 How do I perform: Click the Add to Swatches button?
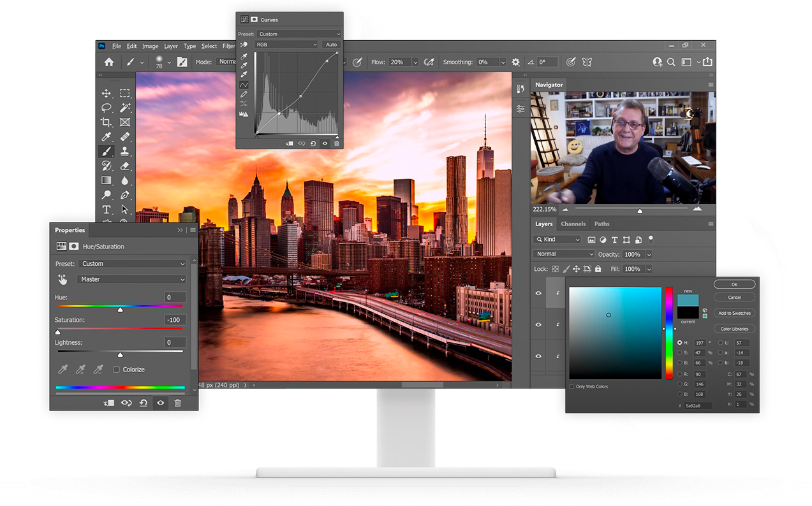[734, 313]
